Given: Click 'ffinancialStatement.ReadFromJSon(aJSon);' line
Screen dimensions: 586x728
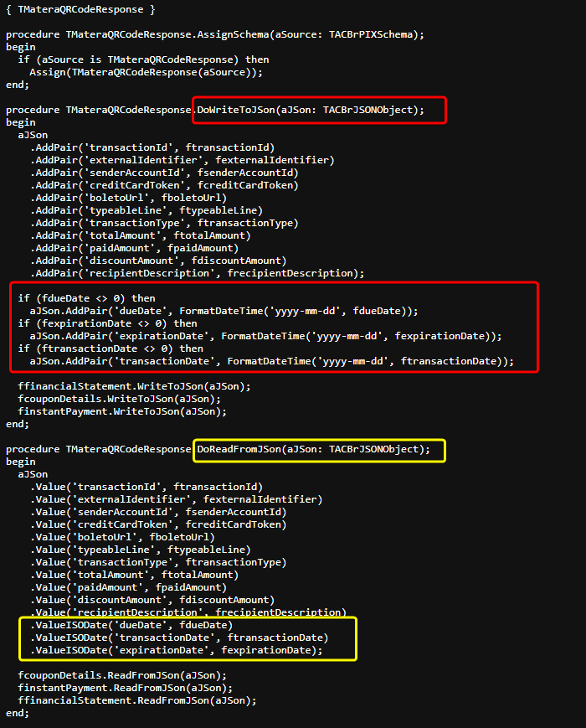Looking at the screenshot, I should point(137,700).
